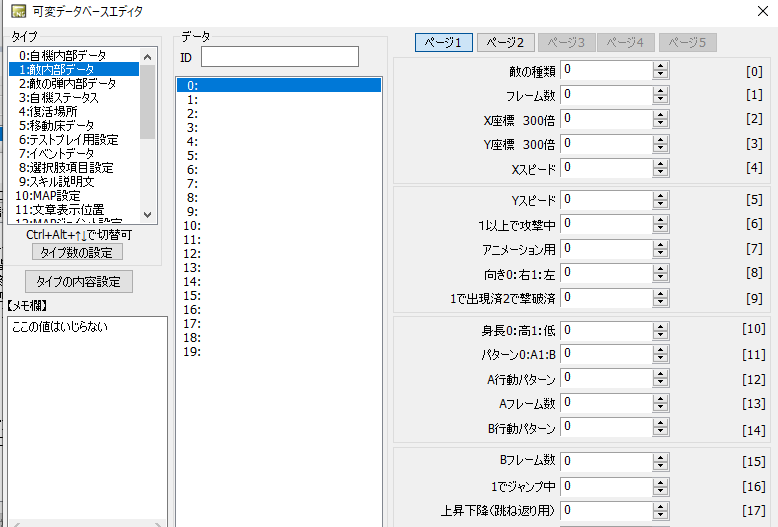
Task: Decrease the Aフレーム数 spinner value
Action: pos(660,407)
